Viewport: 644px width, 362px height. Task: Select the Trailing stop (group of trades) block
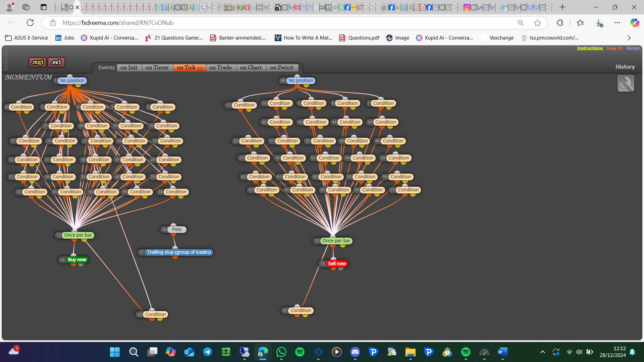point(179,252)
